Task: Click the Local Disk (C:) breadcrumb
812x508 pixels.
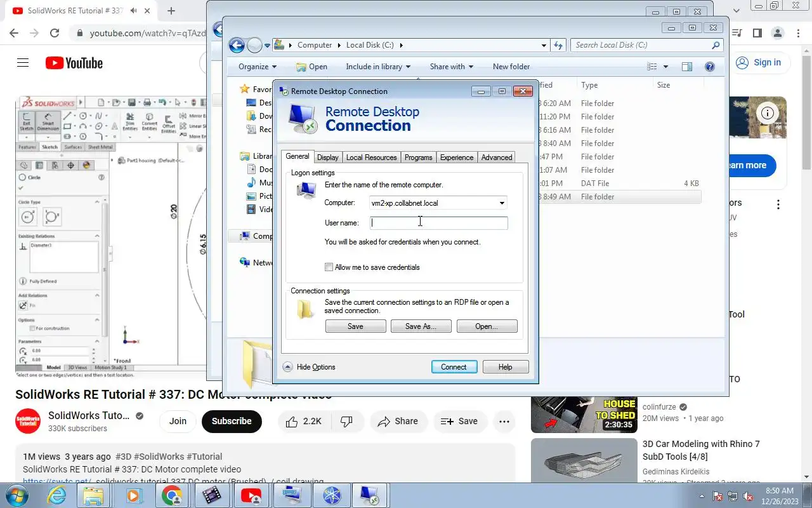Action: [370, 45]
